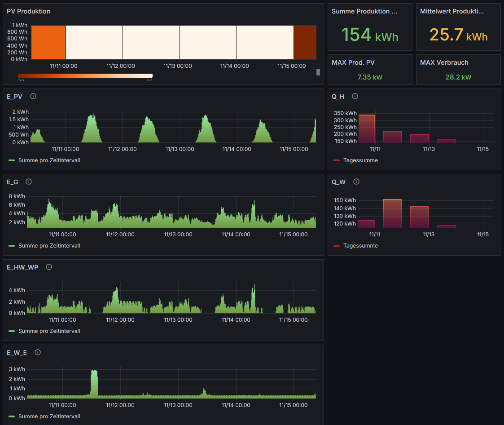Toggle Summe pro Zeitintervall legend in E_G panel

point(49,245)
